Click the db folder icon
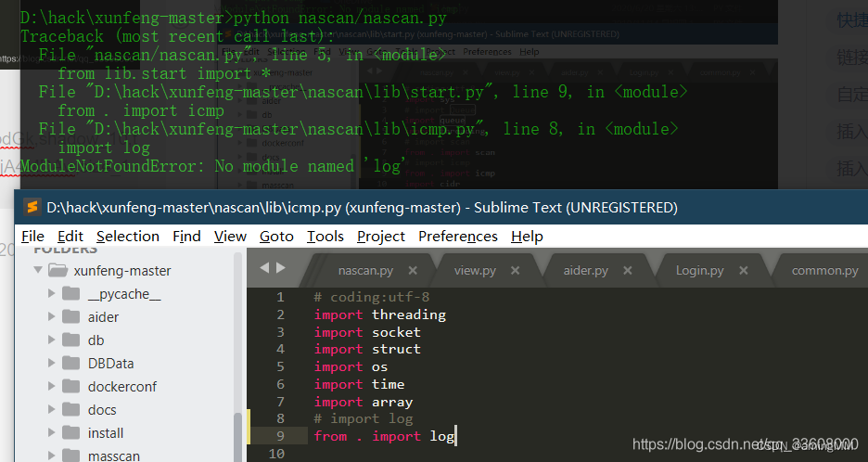868x462 pixels. point(70,340)
